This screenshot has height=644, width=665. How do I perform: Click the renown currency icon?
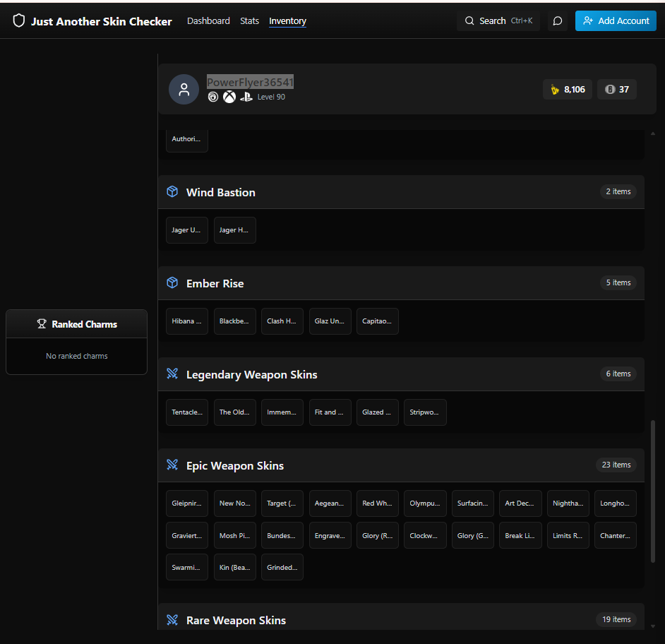(x=555, y=90)
